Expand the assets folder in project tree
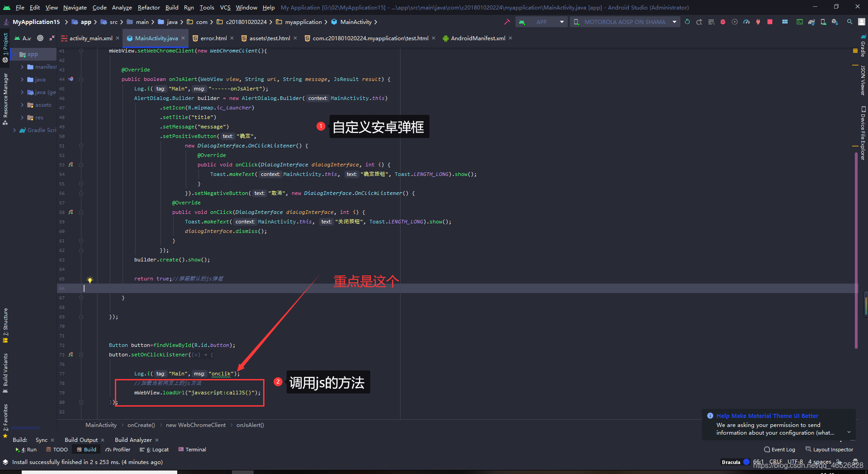 point(22,105)
